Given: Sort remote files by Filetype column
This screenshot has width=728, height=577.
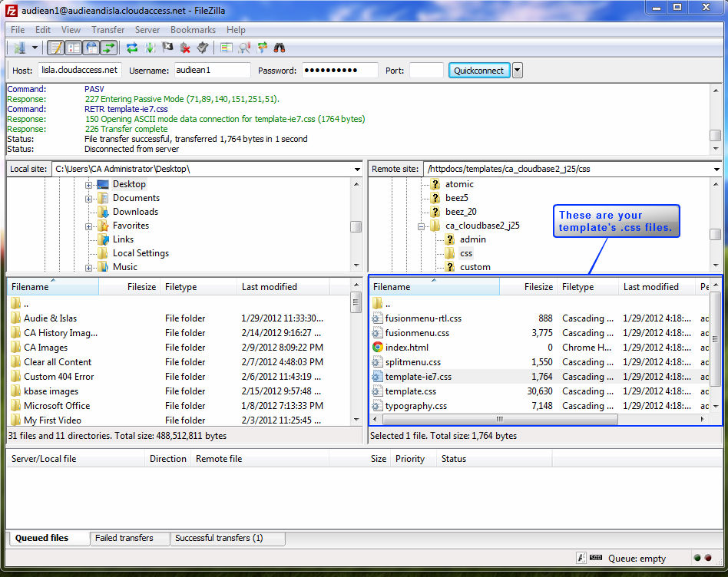Looking at the screenshot, I should tap(587, 287).
